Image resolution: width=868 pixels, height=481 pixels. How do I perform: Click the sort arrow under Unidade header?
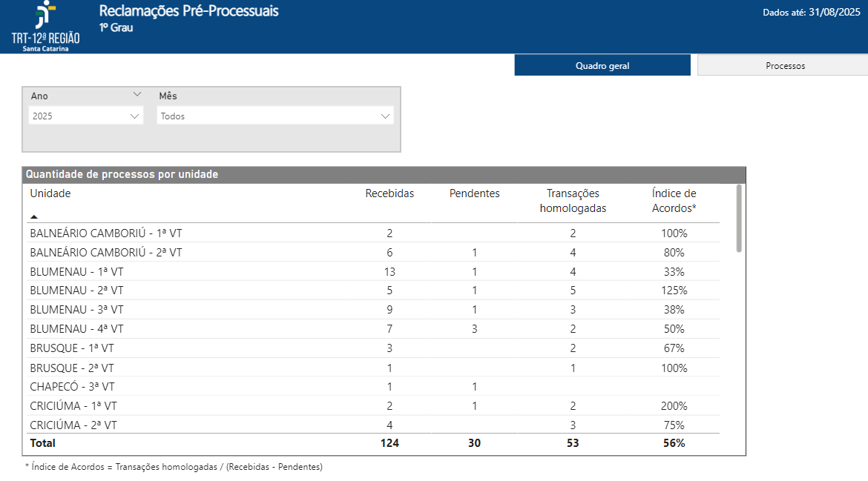click(x=34, y=217)
